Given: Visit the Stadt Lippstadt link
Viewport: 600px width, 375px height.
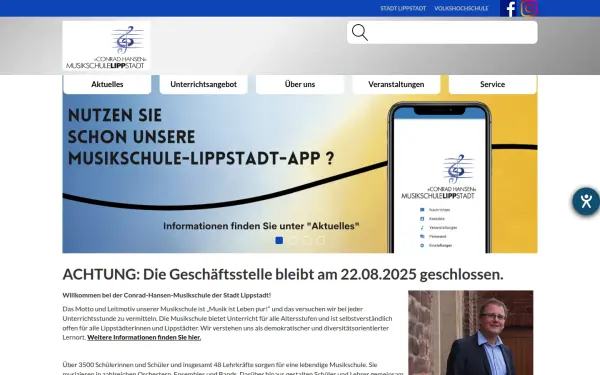Looking at the screenshot, I should pos(403,8).
